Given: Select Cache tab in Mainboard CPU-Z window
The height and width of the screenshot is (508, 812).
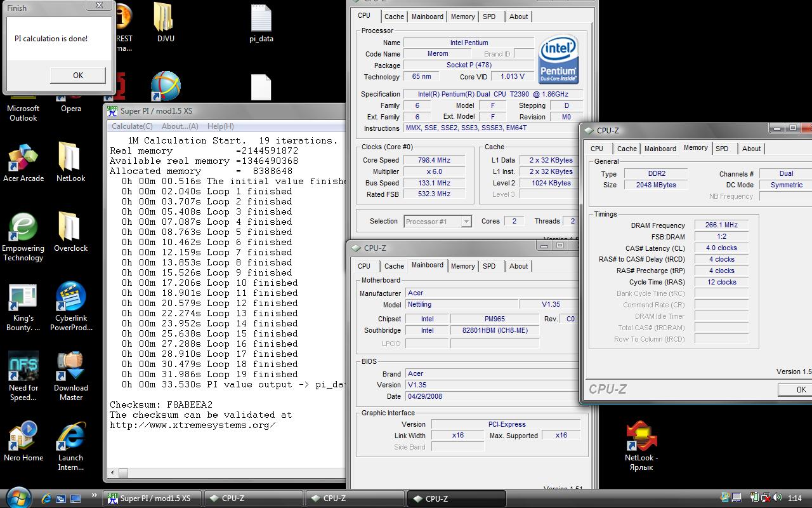Looking at the screenshot, I should pyautogui.click(x=394, y=266).
